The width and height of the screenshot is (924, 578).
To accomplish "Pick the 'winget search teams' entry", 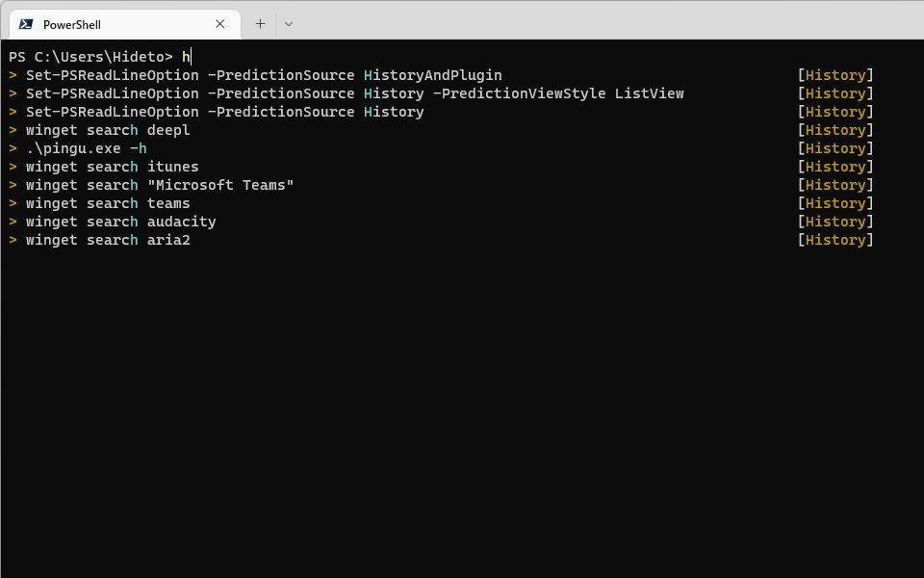I will [108, 203].
